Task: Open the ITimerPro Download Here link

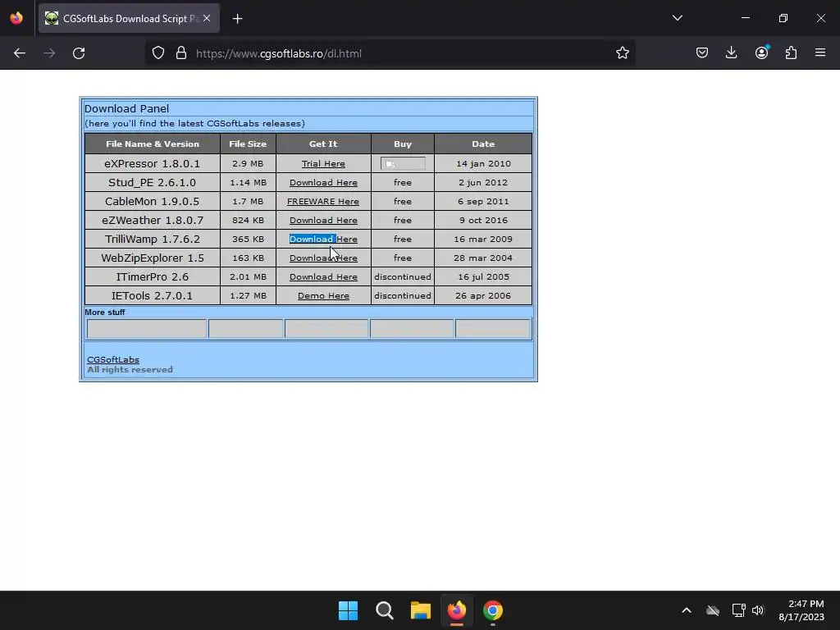Action: pyautogui.click(x=323, y=277)
